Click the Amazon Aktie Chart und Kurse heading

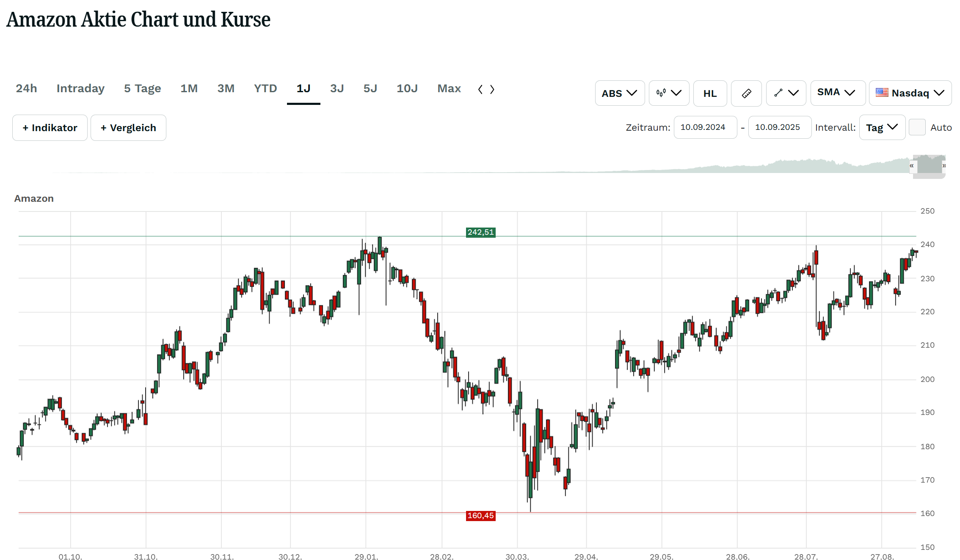coord(138,19)
